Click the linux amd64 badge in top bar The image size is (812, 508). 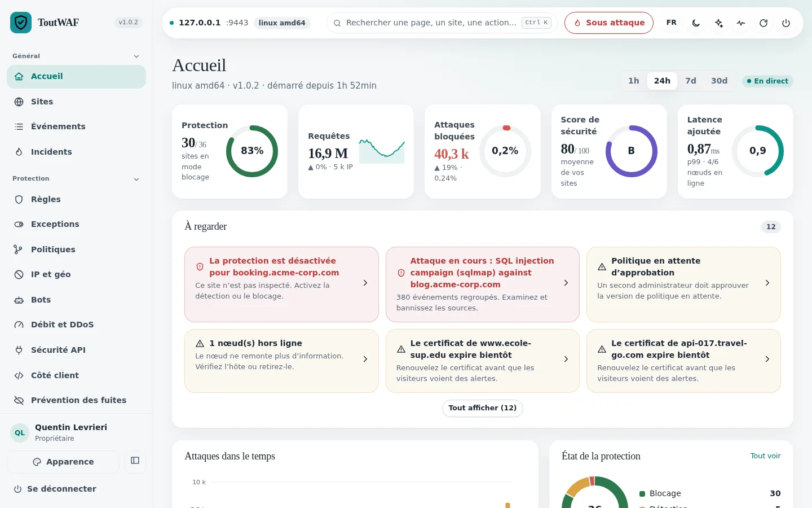[282, 23]
